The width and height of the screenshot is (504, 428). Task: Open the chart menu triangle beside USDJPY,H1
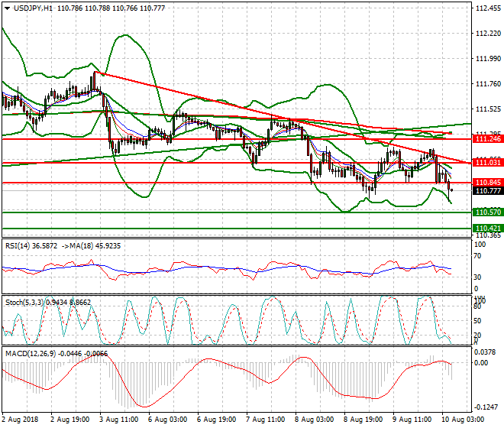pyautogui.click(x=7, y=8)
